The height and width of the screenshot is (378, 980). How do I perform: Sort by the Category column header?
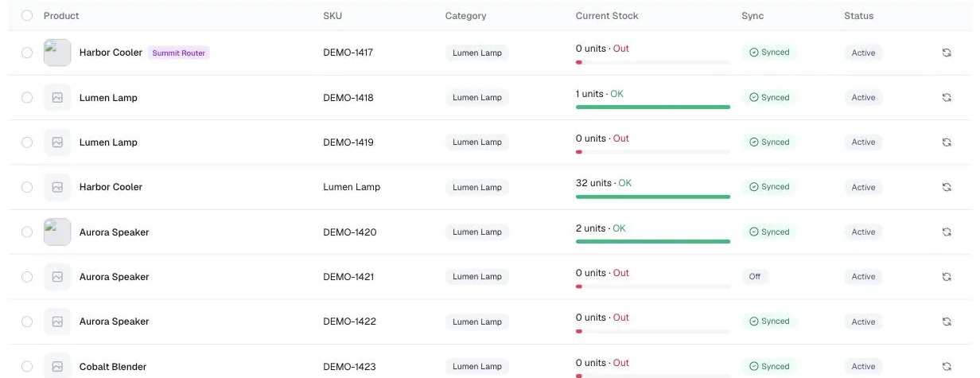[465, 16]
